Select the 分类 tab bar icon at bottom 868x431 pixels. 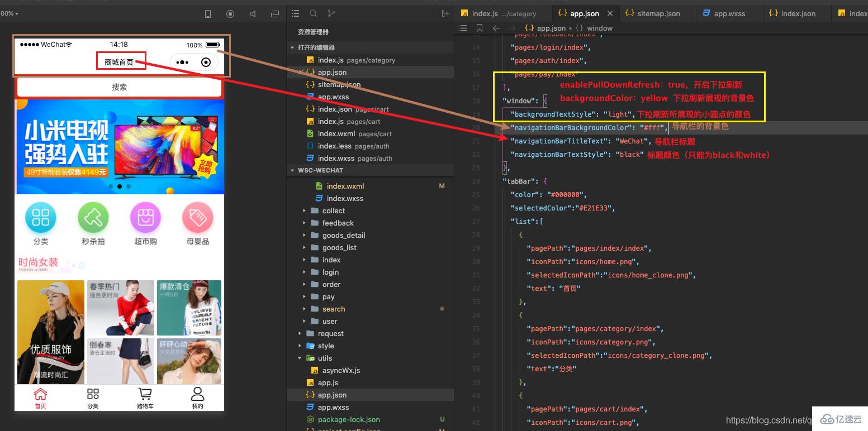click(93, 394)
